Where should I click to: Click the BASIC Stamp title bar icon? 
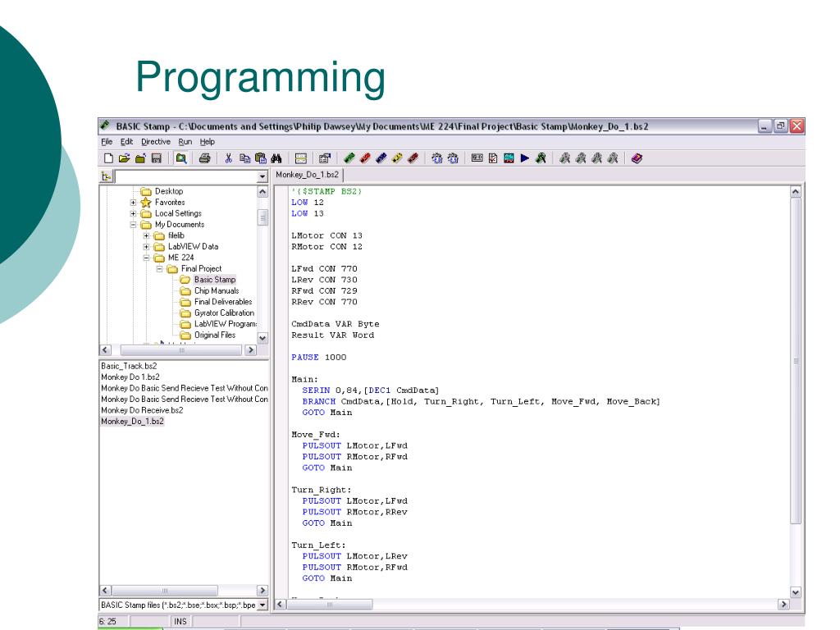pyautogui.click(x=105, y=126)
